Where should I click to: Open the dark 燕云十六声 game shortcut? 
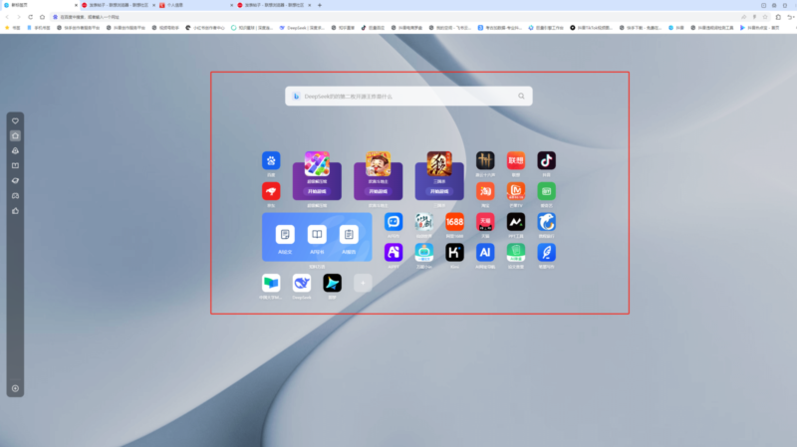[x=485, y=161]
